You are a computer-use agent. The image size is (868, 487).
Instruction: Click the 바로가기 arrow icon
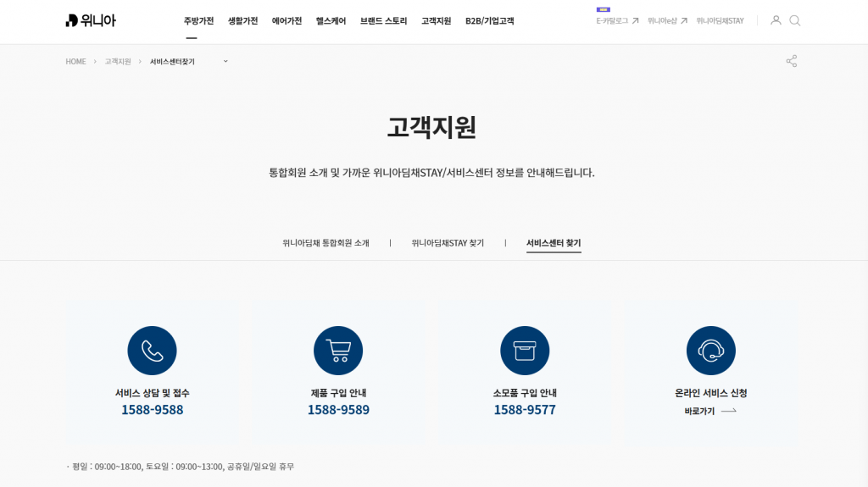coord(728,411)
